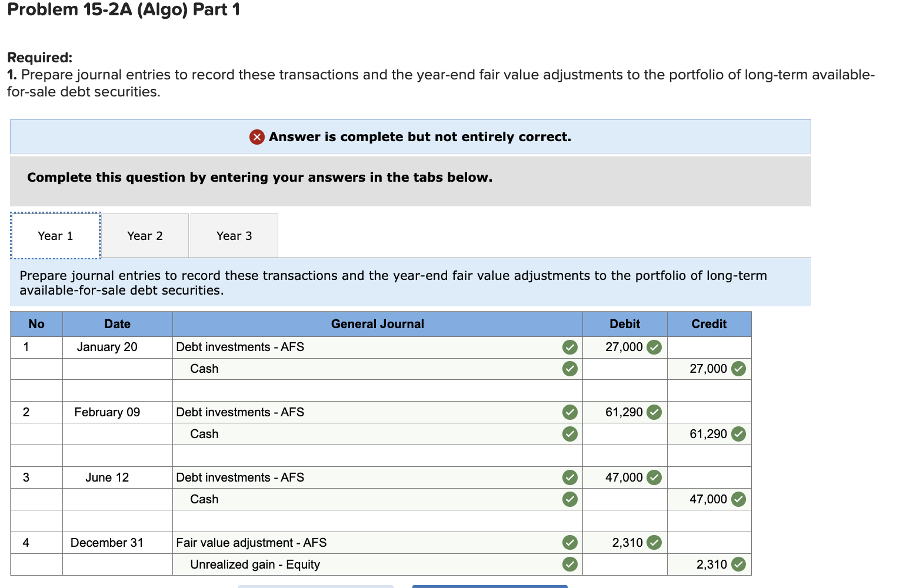Image resolution: width=913 pixels, height=588 pixels.
Task: Click the empty journal row below entry 1
Action: click(x=376, y=390)
